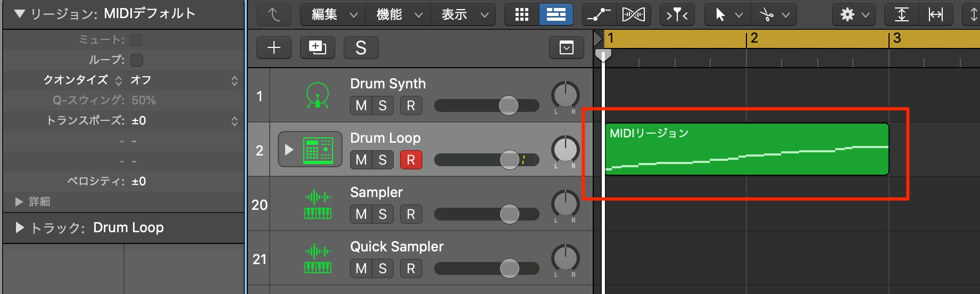Open the gear settings dropdown arrow
This screenshot has height=294, width=980.
pyautogui.click(x=866, y=15)
